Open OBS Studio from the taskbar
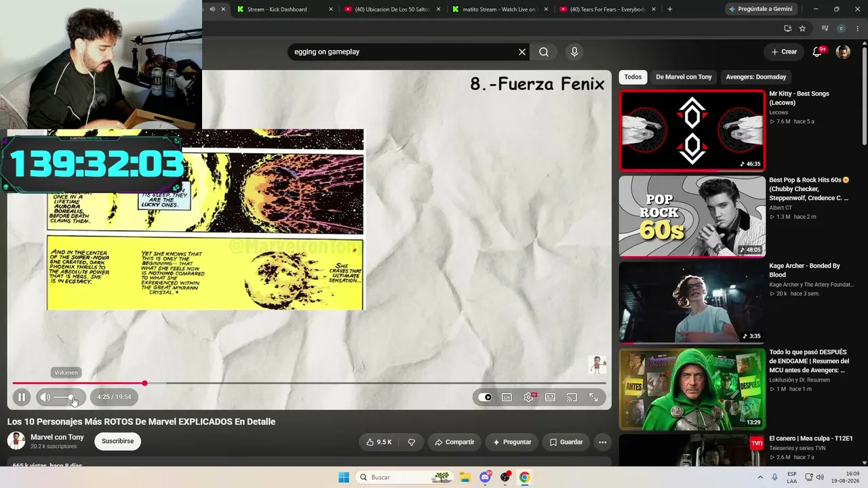The height and width of the screenshot is (488, 868). 505,477
